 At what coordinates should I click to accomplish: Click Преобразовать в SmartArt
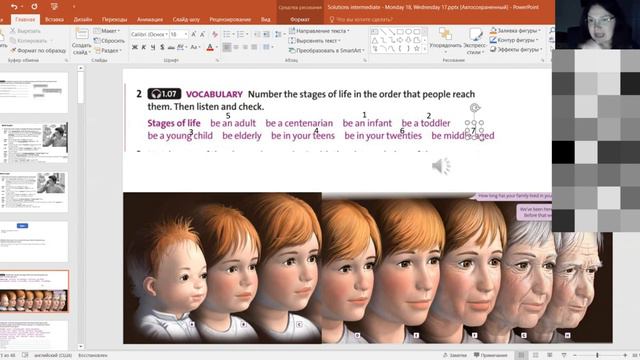coord(326,50)
